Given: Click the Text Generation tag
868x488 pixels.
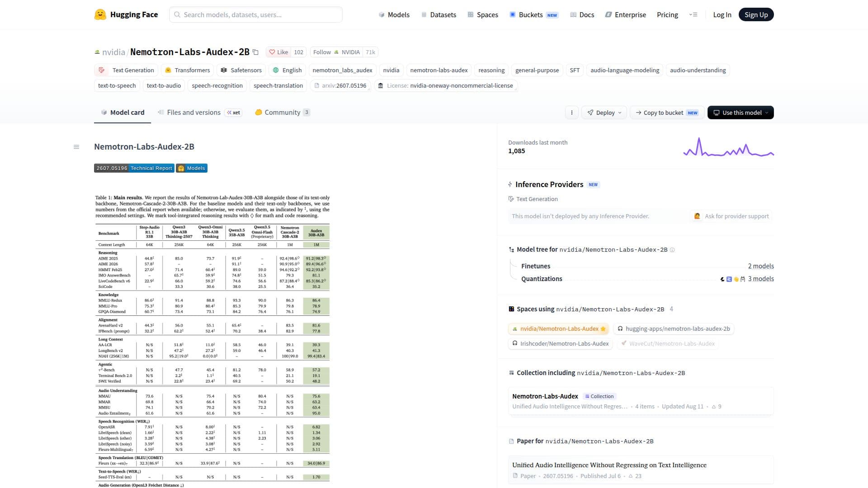Looking at the screenshot, I should tap(126, 70).
